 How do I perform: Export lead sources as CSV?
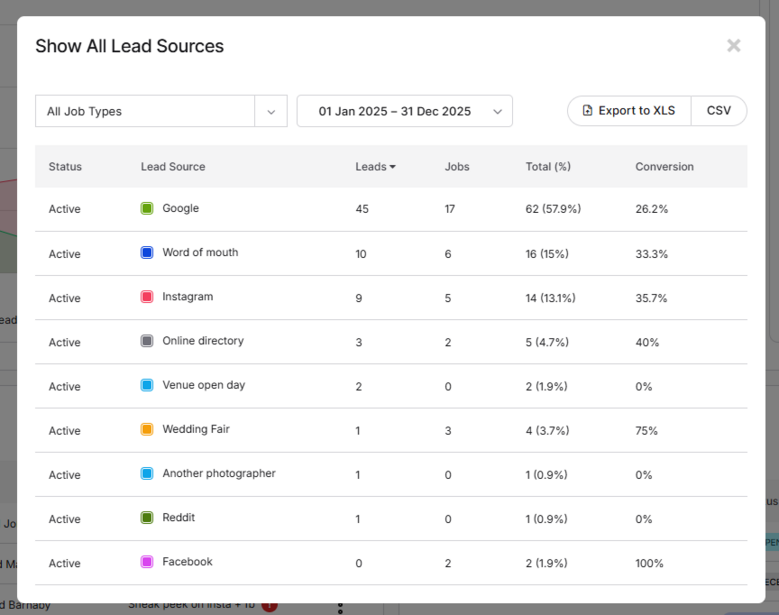[719, 111]
